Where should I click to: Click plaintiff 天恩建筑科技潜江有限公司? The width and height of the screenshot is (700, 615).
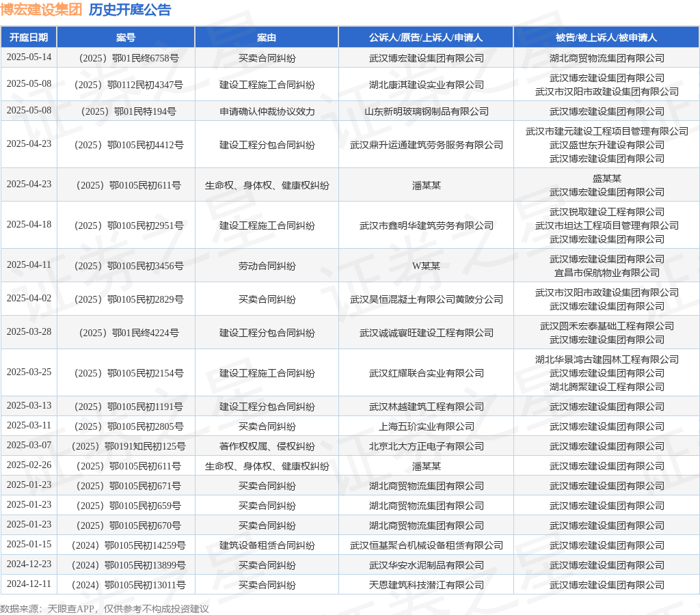pyautogui.click(x=427, y=585)
